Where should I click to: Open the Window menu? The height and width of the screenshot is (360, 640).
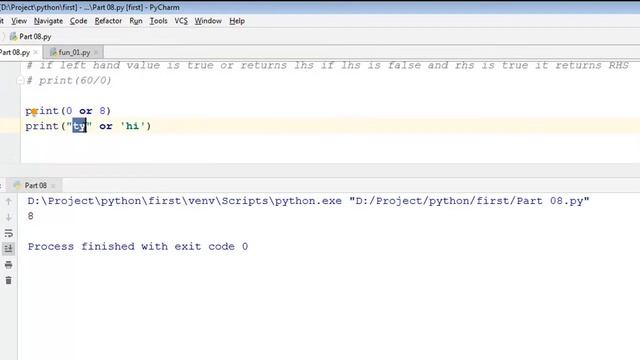[x=208, y=21]
